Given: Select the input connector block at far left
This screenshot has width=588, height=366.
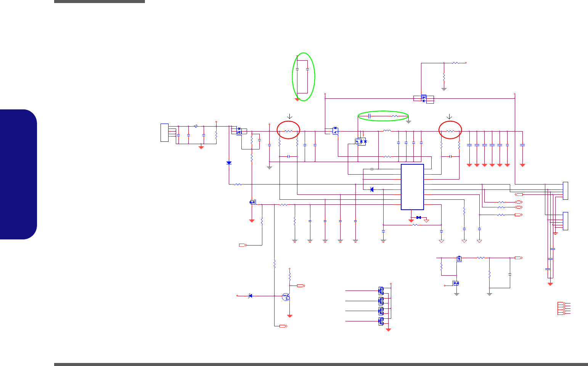Looking at the screenshot, I should tap(164, 133).
